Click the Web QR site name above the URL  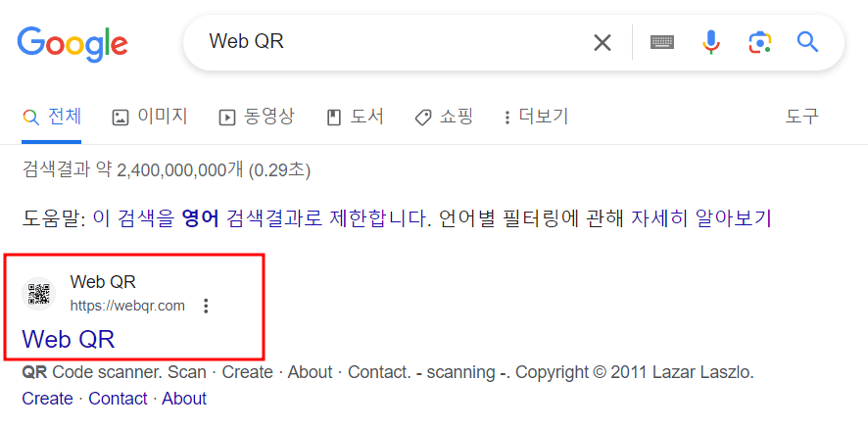(x=103, y=282)
